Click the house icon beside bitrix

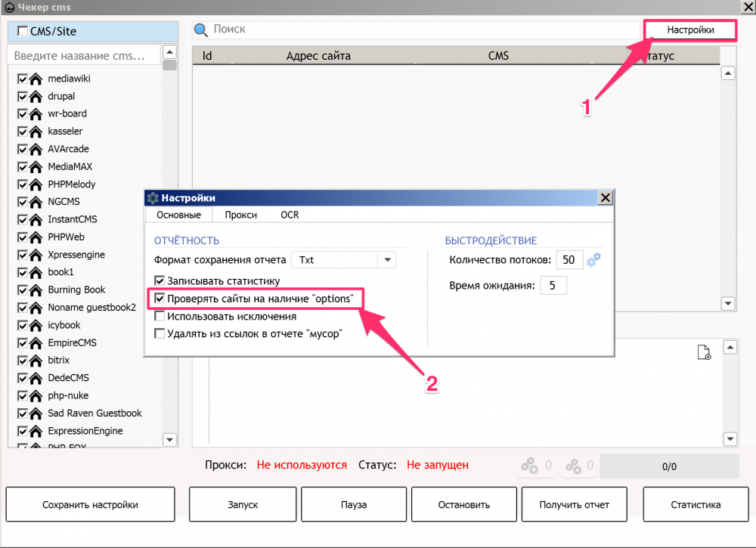pos(36,361)
